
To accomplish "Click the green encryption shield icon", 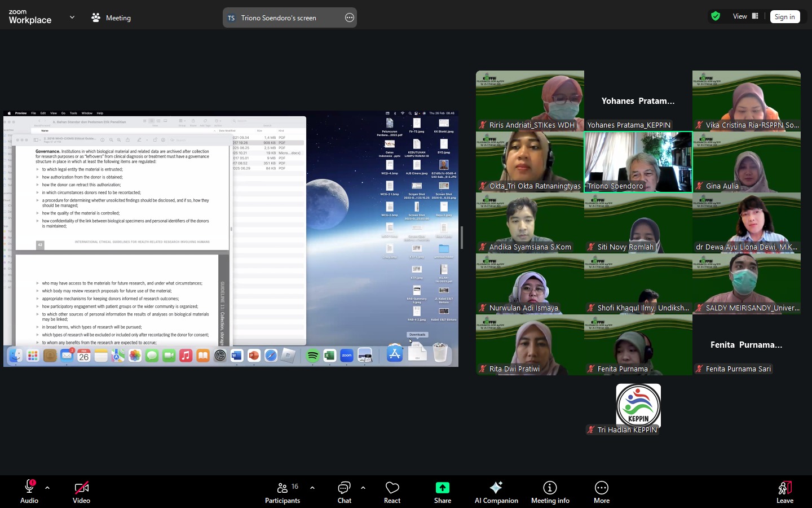I will tap(716, 16).
